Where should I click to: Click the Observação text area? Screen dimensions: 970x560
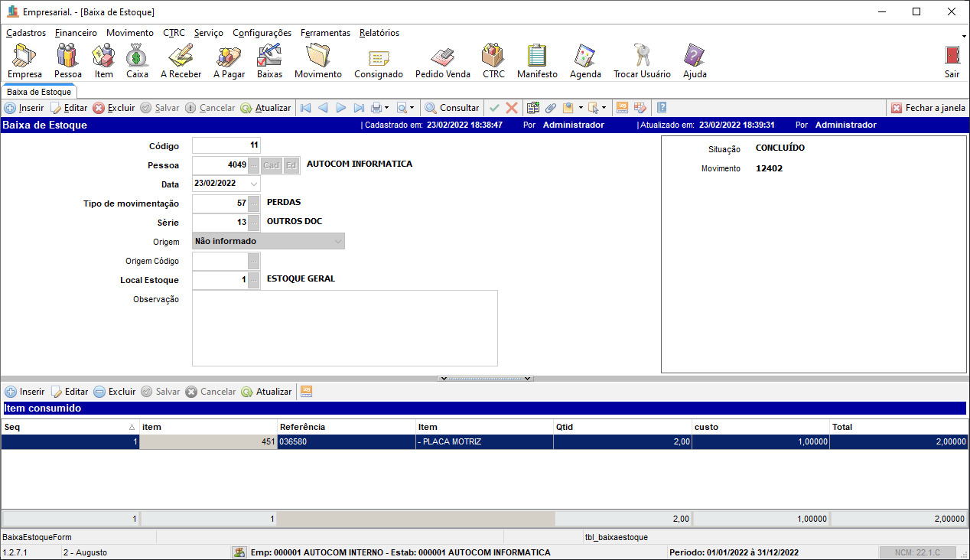(x=344, y=328)
